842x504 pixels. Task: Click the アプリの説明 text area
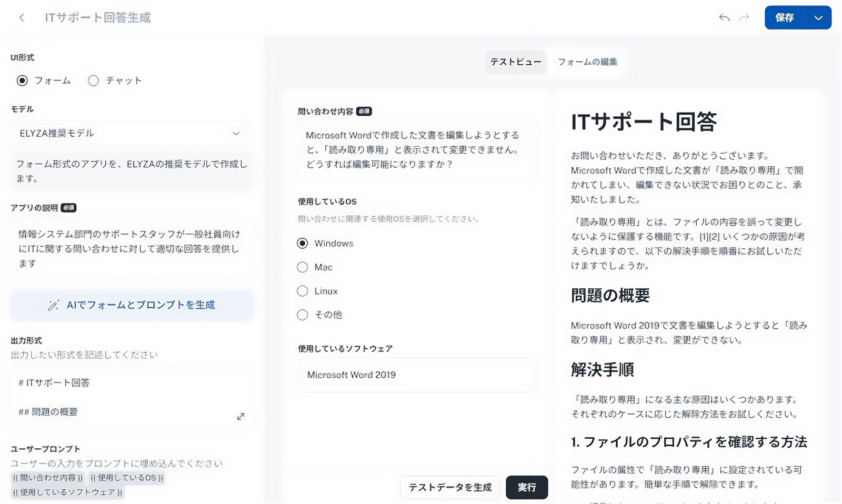point(132,248)
